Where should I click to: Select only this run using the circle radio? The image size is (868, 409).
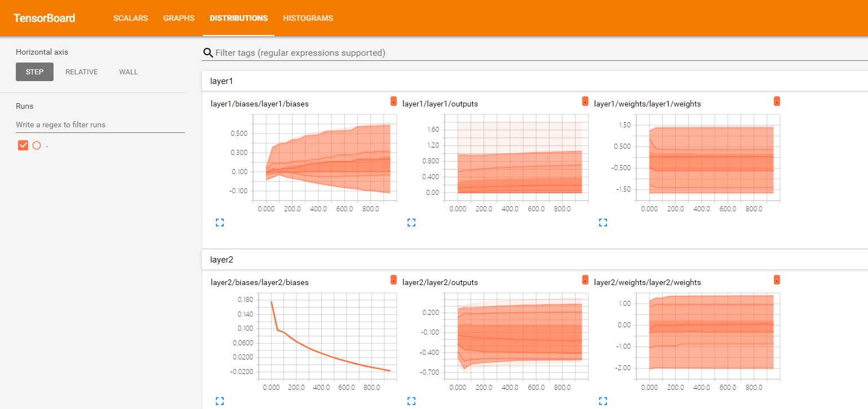37,145
